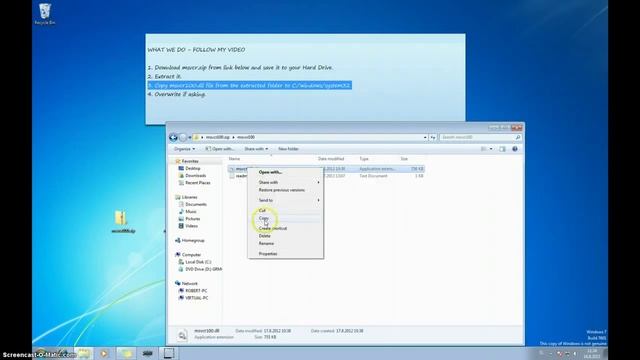Toggle the preview pane icon
Viewport: 640px width, 360px height.
point(502,149)
